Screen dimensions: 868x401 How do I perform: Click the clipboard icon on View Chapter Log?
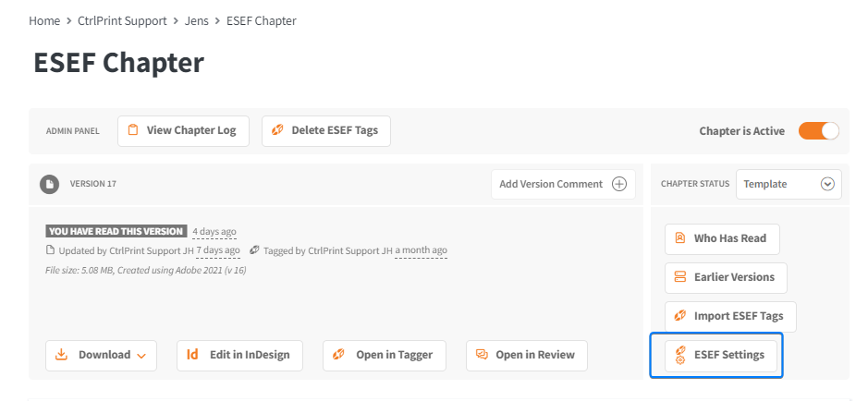point(133,130)
